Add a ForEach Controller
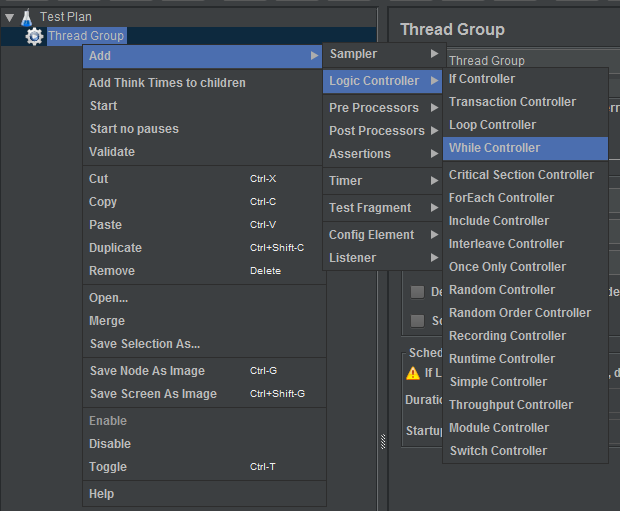620x511 pixels. pyautogui.click(x=525, y=198)
